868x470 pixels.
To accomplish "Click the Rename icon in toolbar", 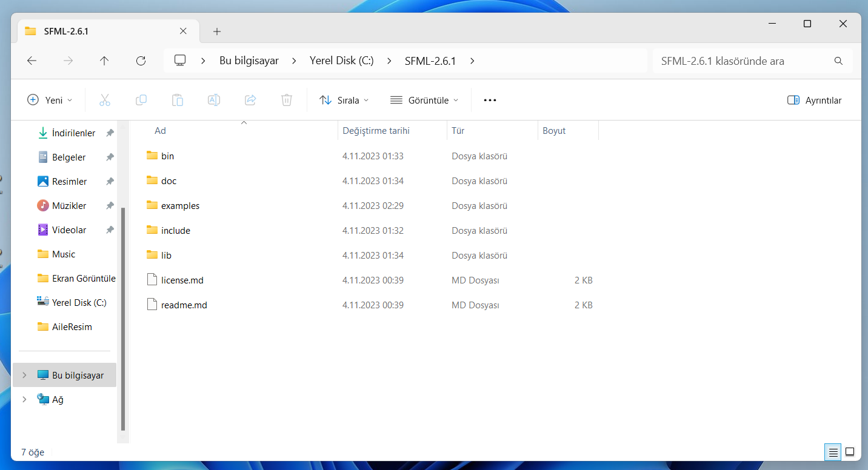I will coord(214,100).
